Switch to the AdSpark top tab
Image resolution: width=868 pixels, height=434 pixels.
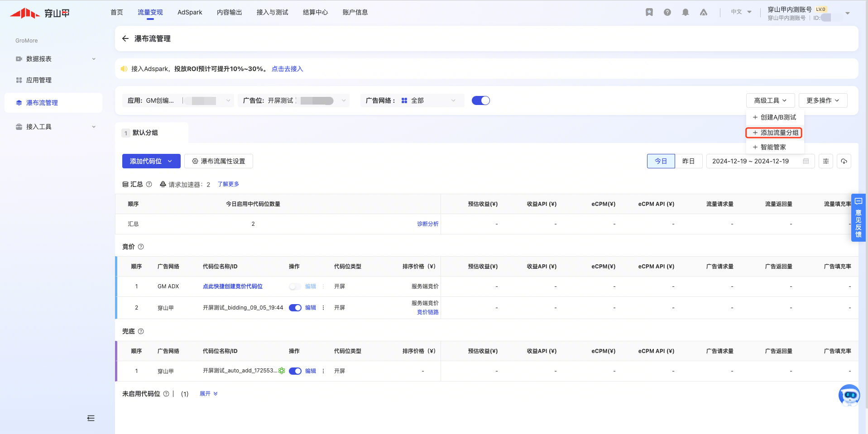click(x=190, y=12)
